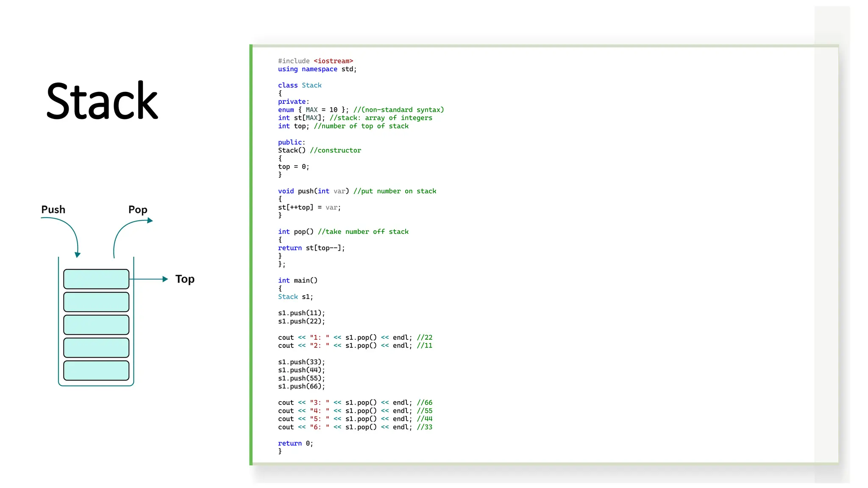Click the "class Stack" declaration line
868x488 pixels.
[x=300, y=85]
